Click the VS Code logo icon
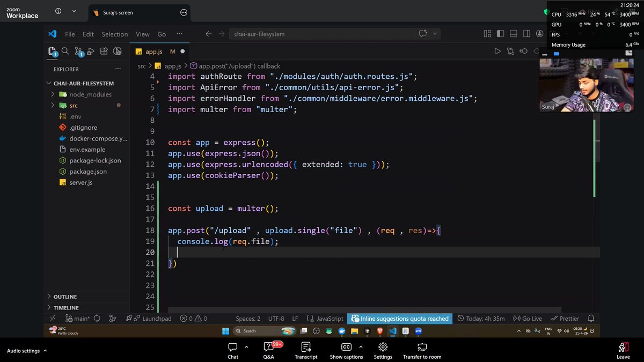This screenshot has height=362, width=644. tap(52, 34)
